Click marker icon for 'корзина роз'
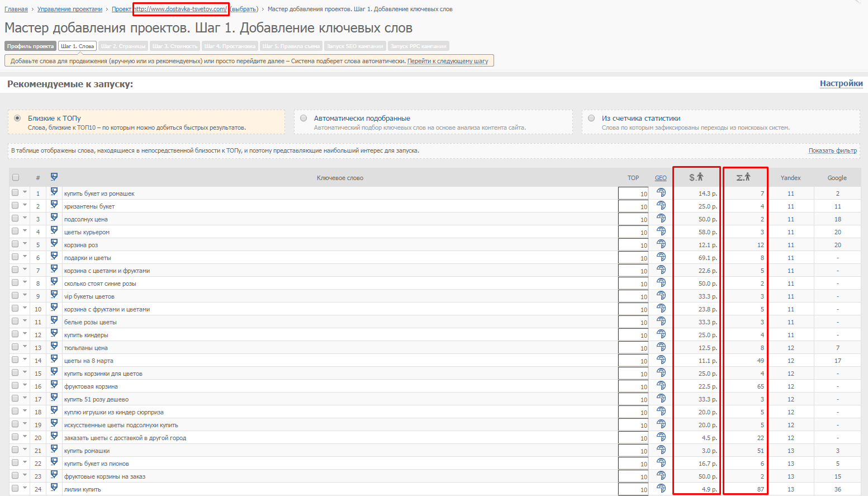This screenshot has height=496, width=868. 54,243
